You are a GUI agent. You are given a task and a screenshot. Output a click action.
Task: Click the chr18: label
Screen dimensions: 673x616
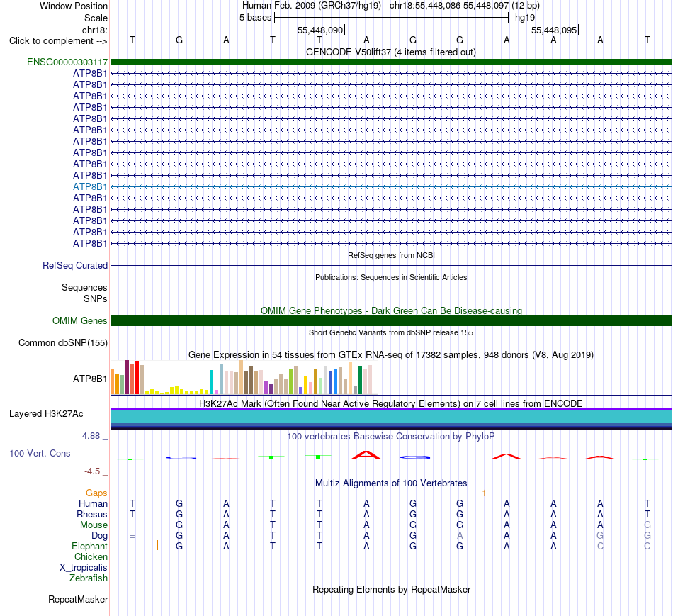94,30
